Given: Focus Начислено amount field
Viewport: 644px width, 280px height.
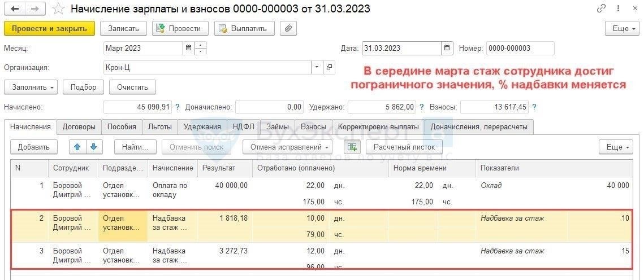Looking at the screenshot, I should click(x=138, y=107).
